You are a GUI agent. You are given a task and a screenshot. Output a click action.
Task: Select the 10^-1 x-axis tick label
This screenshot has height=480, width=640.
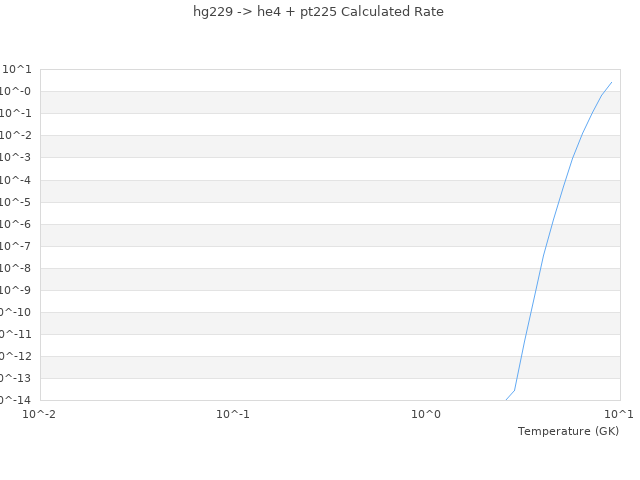coord(233,414)
